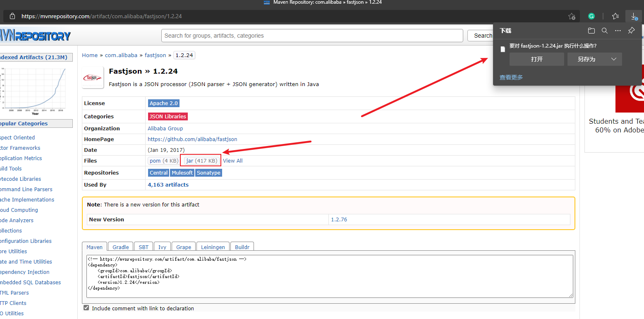Switch to the Ivy tab
Image resolution: width=644 pixels, height=319 pixels.
pos(162,247)
